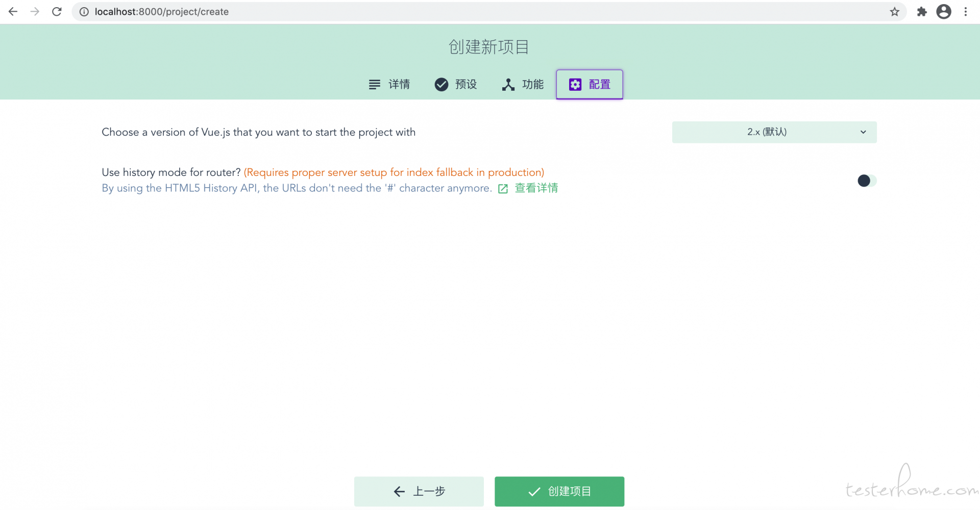980x510 pixels.
Task: Click the 'Use history mode for router?' text
Action: coord(171,172)
